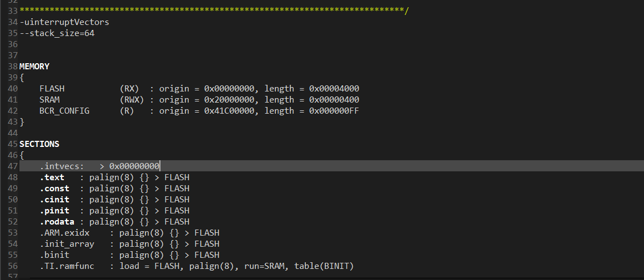Click the table(BINIT) text on line 56
The width and height of the screenshot is (644, 280).
coord(324,266)
